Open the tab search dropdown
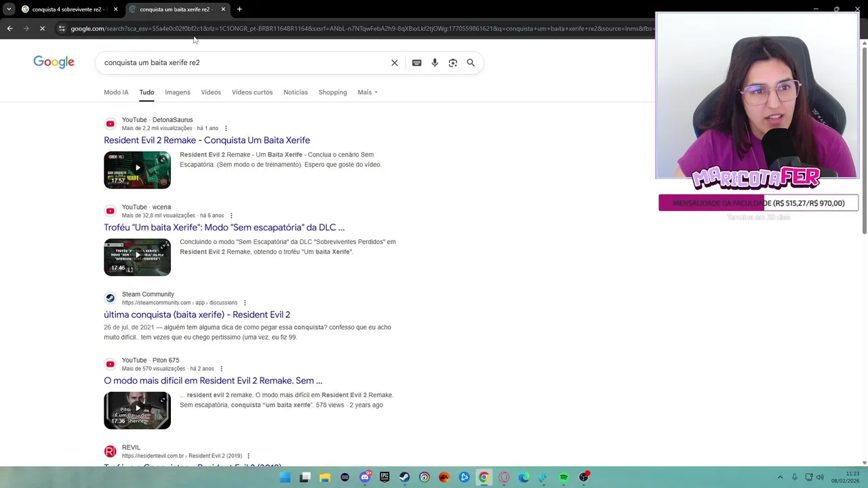Viewport: 868px width, 488px height. point(9,9)
